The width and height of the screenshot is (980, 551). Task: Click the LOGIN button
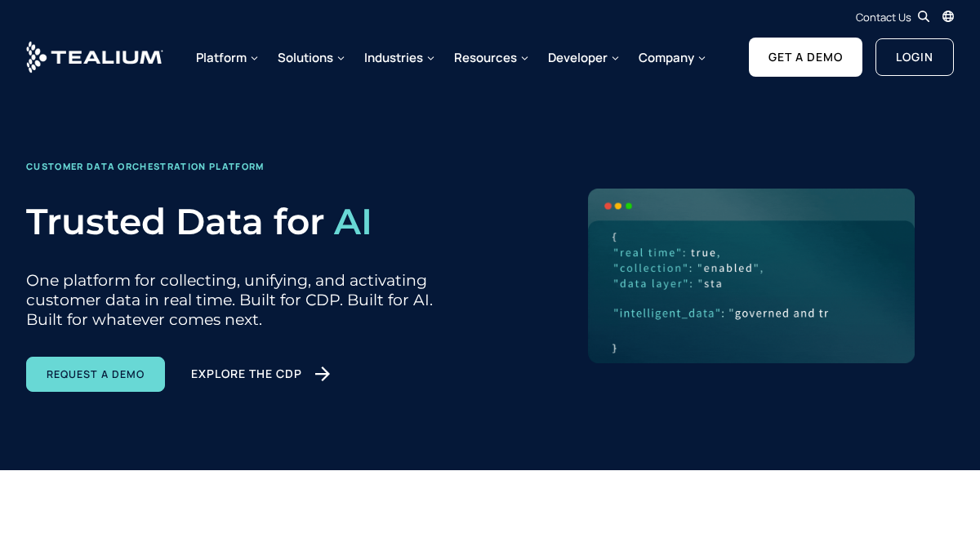click(915, 57)
